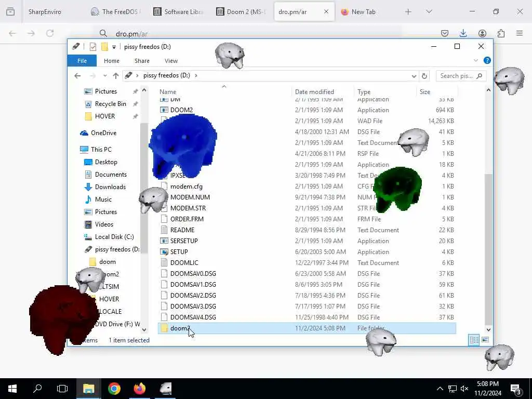
Task: Open the Customize Quick Access Toolbar dropdown
Action: tap(114, 47)
